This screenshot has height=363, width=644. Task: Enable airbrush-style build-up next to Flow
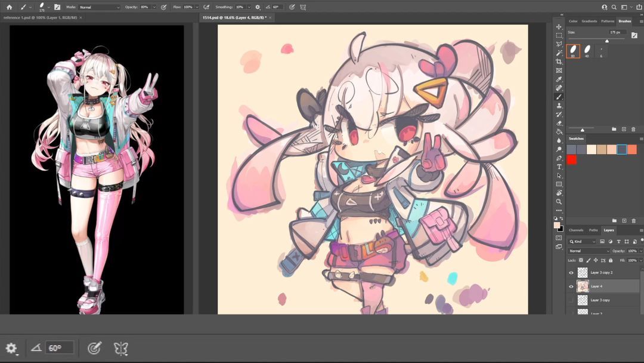[206, 7]
